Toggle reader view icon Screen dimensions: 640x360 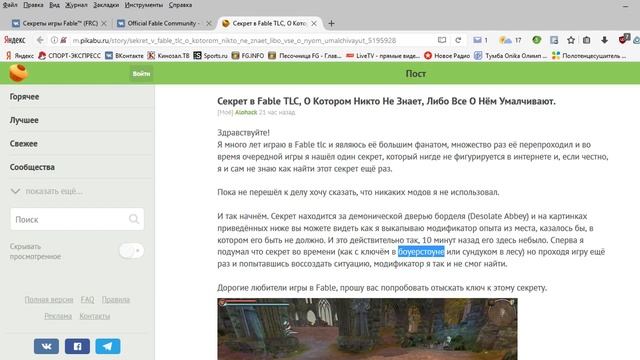(442, 40)
